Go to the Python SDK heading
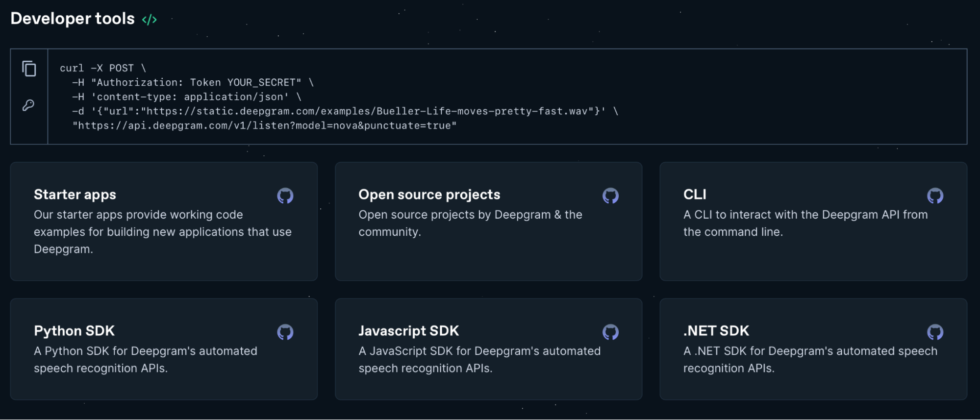 pos(74,331)
